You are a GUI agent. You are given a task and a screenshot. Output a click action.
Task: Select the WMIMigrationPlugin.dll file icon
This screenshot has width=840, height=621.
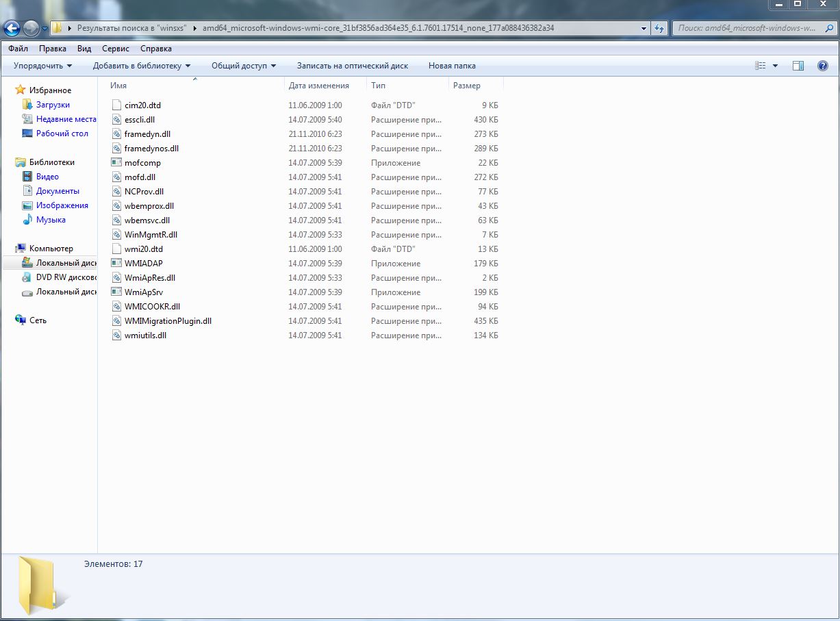116,320
